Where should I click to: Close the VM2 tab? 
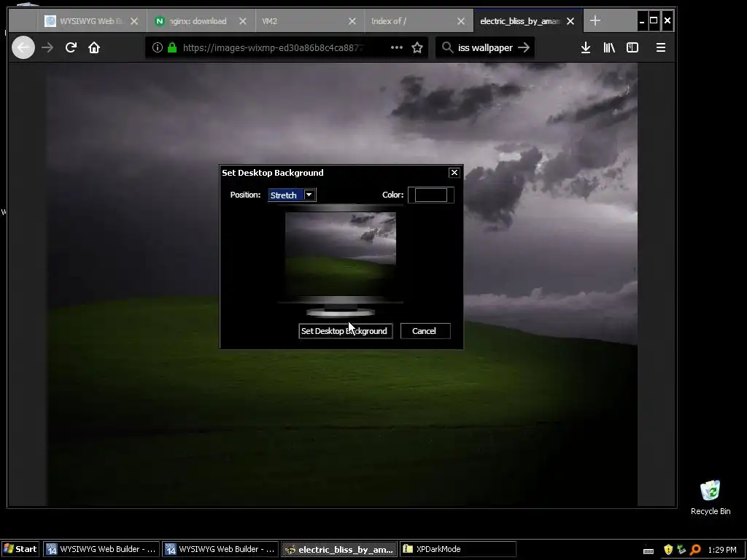coord(352,21)
